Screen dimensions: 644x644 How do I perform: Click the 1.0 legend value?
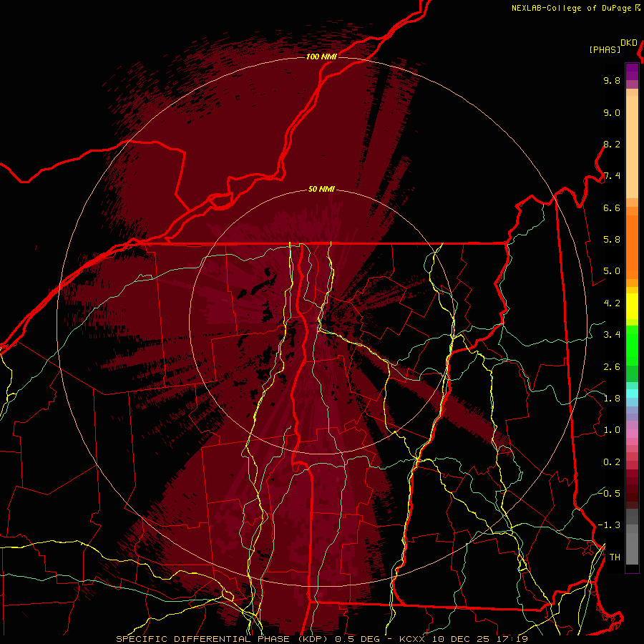click(x=612, y=430)
